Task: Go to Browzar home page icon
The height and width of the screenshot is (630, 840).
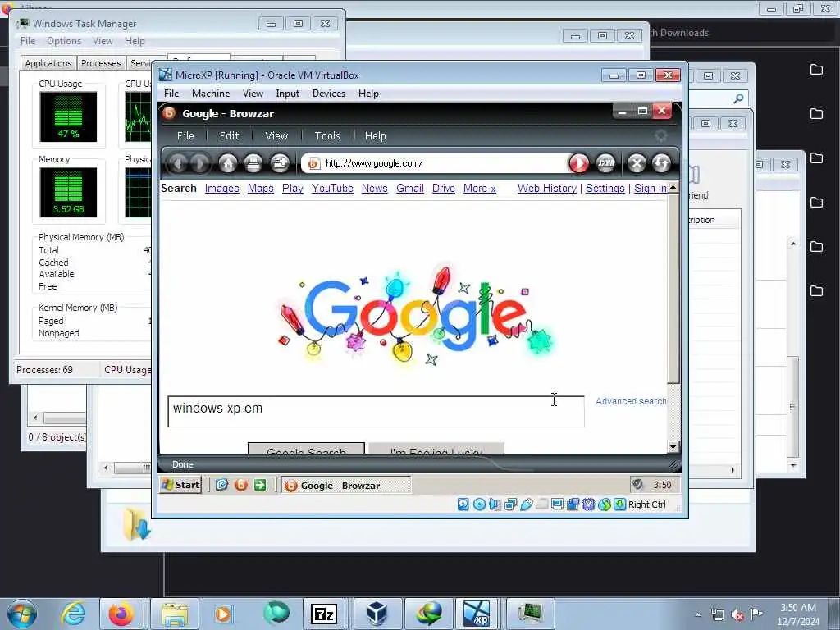Action: [228, 163]
